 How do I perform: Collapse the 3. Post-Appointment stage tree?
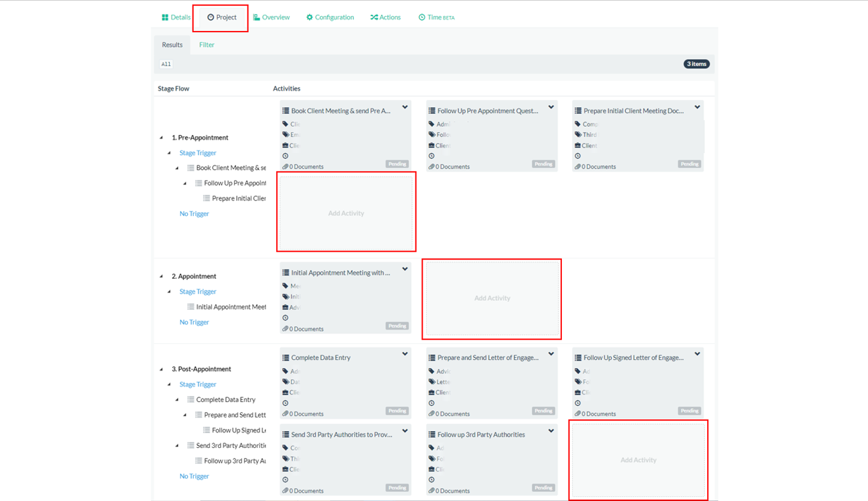tap(161, 369)
